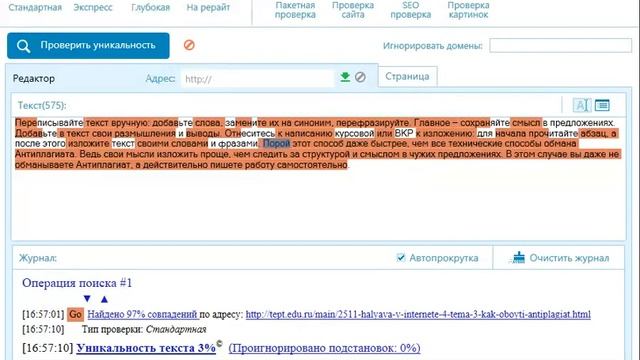Toggle the text highlight view icon

[581, 105]
